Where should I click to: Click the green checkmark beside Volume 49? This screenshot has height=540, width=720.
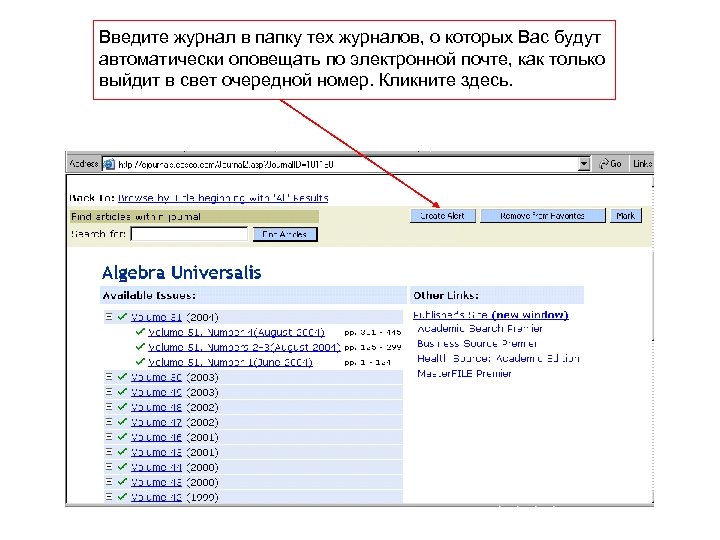click(x=122, y=392)
